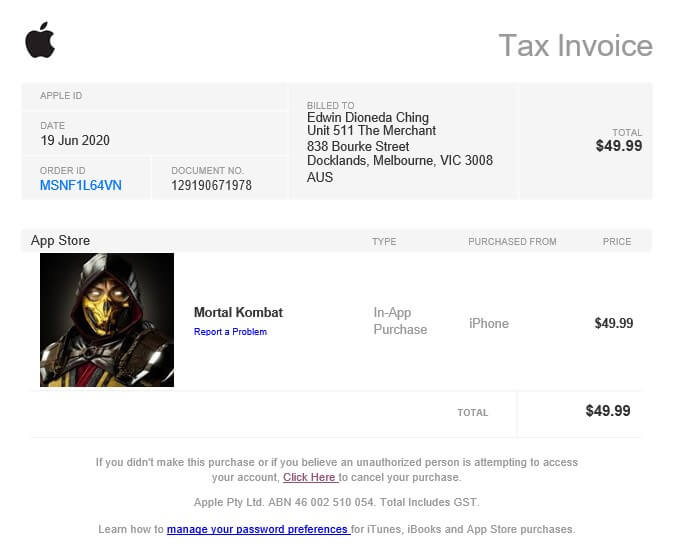Click the Apple logo icon
674x556 pixels.
coord(40,40)
